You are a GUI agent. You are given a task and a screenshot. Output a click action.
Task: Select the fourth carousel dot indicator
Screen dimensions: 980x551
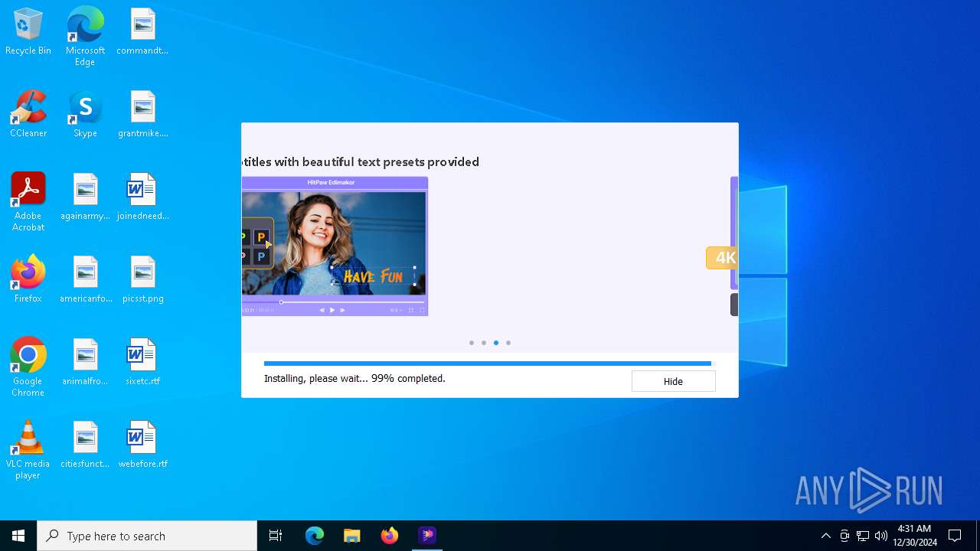[508, 343]
